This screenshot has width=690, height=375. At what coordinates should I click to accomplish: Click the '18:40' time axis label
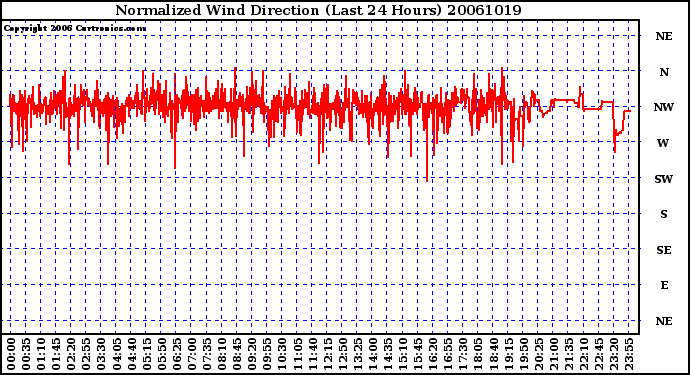(x=493, y=354)
